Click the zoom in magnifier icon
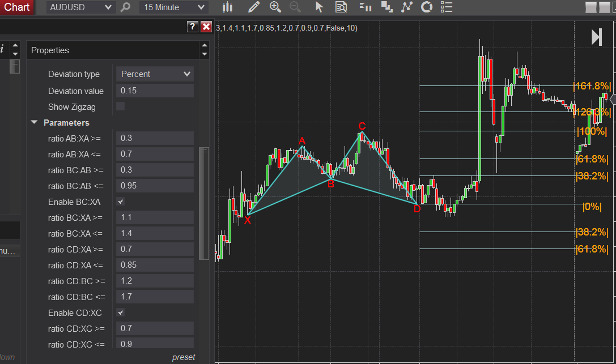The height and width of the screenshot is (364, 616). pyautogui.click(x=275, y=7)
